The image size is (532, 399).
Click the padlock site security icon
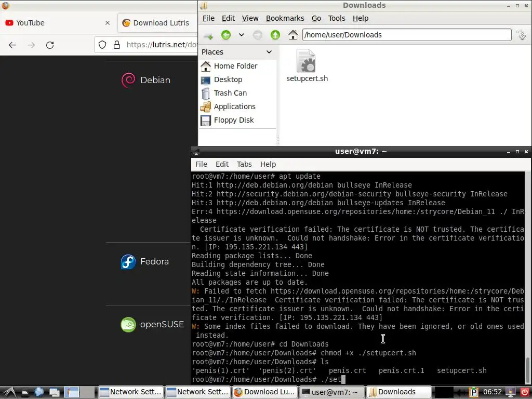pos(117,45)
